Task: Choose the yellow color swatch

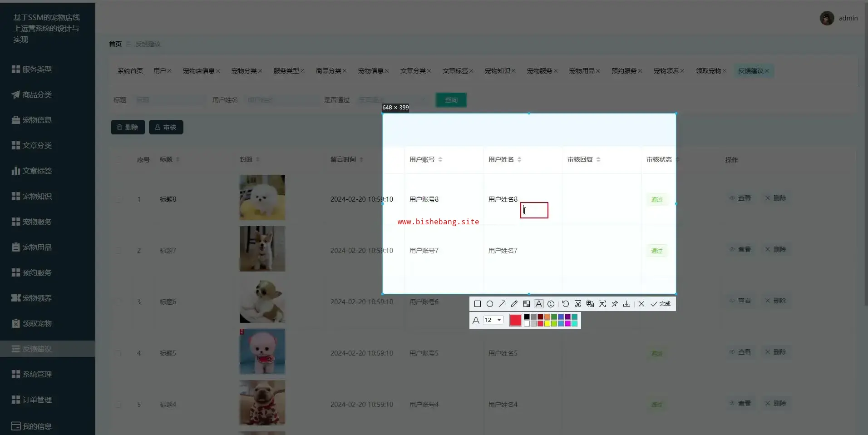Action: 547,324
